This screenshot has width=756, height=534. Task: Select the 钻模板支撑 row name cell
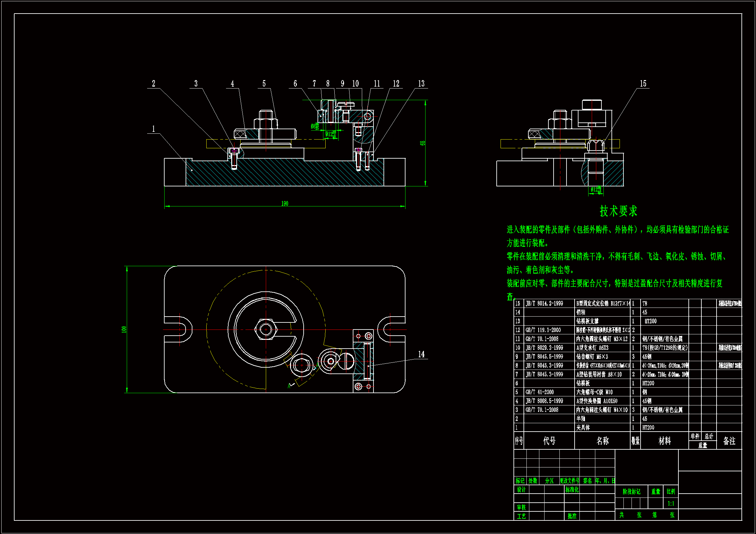coord(588,321)
